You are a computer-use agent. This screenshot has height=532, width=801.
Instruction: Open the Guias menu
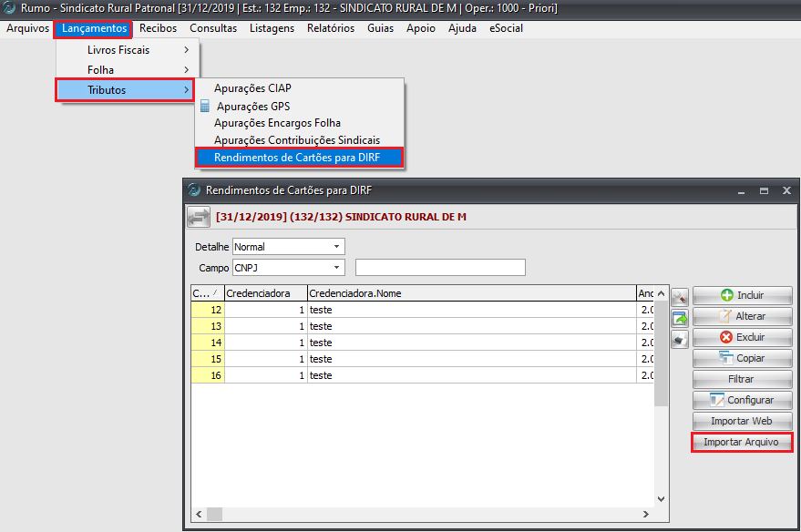(380, 28)
